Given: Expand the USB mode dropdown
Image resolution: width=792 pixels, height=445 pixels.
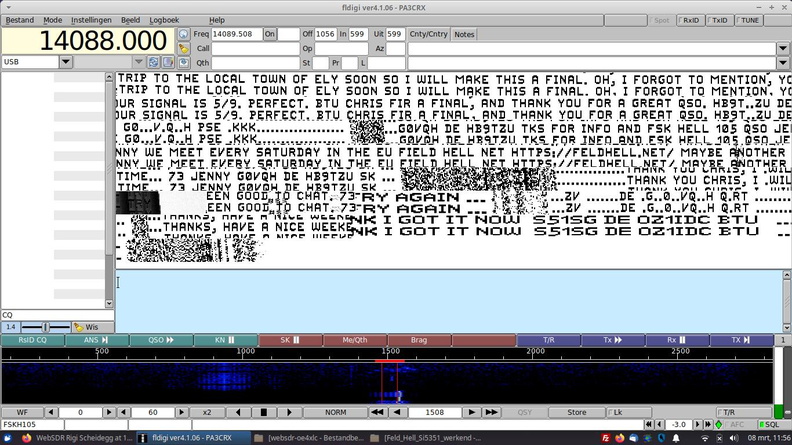Looking at the screenshot, I should coord(66,62).
